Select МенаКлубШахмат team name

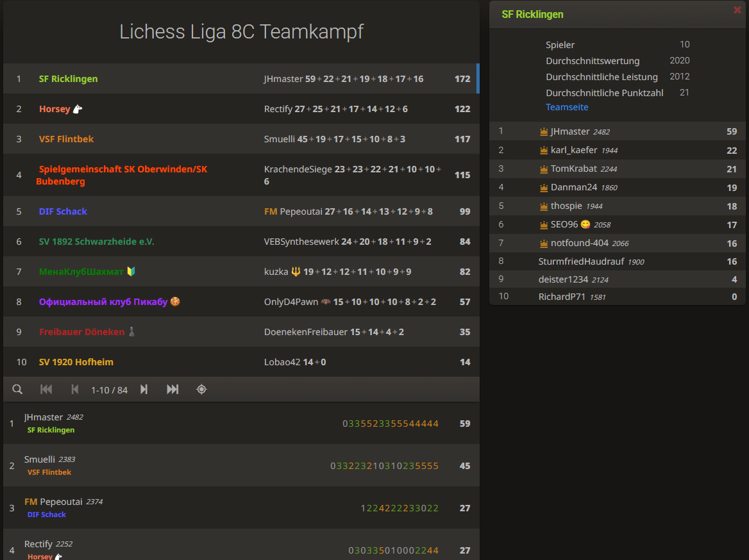click(x=81, y=272)
